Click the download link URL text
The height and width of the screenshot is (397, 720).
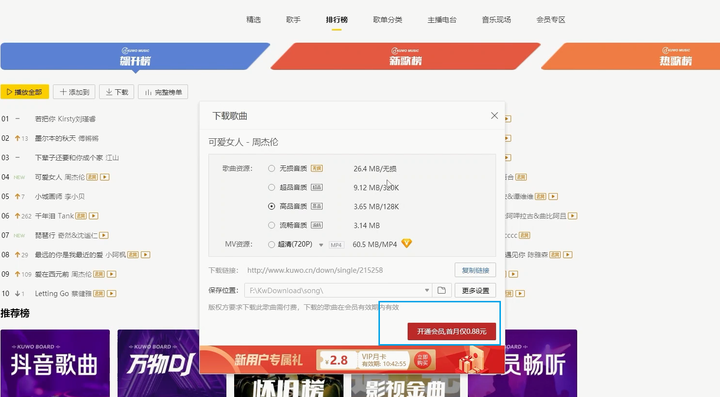pos(315,270)
